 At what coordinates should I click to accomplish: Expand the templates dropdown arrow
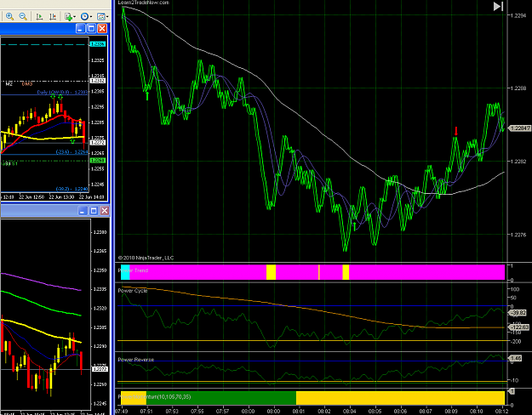[x=107, y=17]
